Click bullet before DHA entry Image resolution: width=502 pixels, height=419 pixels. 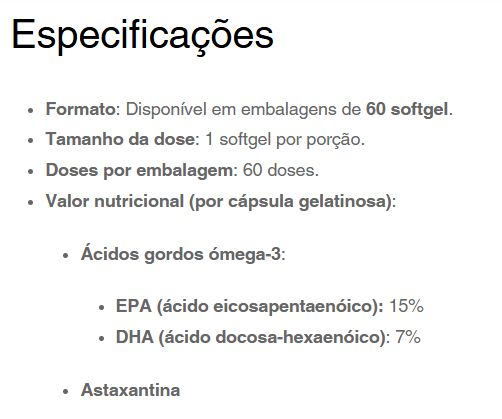(x=101, y=338)
